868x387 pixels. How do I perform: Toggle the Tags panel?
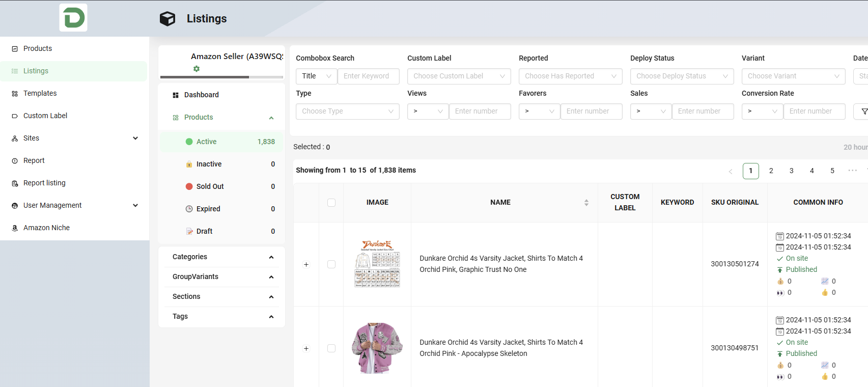[x=222, y=317]
